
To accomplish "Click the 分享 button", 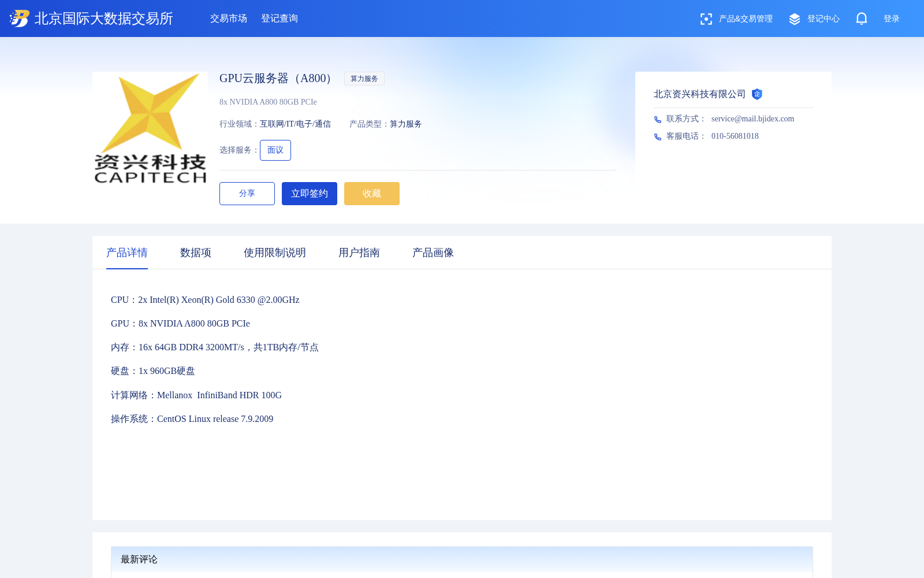I will (x=247, y=194).
